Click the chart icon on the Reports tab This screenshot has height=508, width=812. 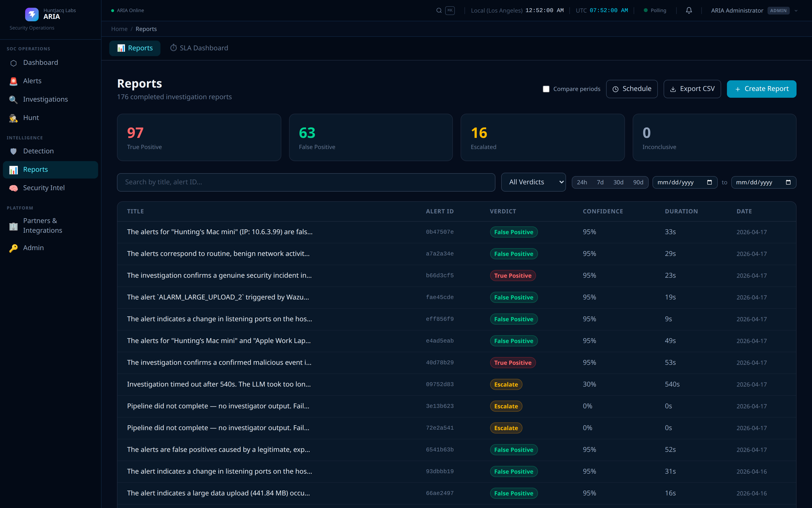[x=121, y=48]
